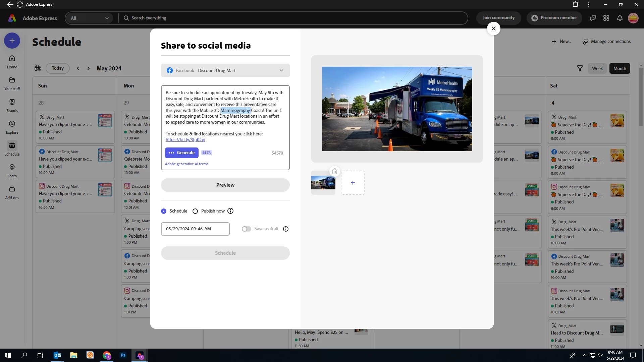The image size is (644, 362).
Task: Switch to the Week view tab
Action: tap(597, 68)
